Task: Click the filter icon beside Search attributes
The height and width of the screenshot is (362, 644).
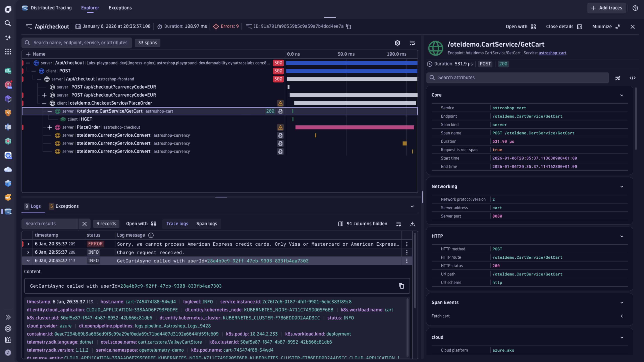Action: (x=618, y=78)
